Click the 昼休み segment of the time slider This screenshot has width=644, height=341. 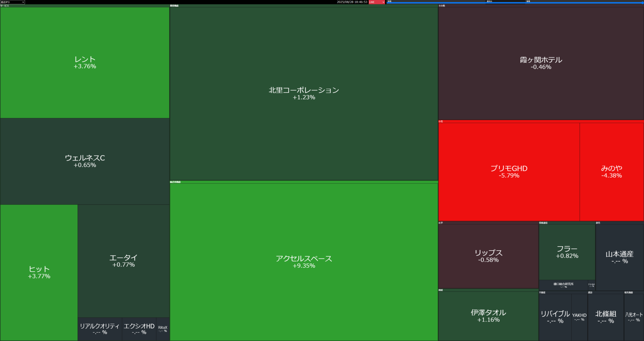click(x=506, y=2)
